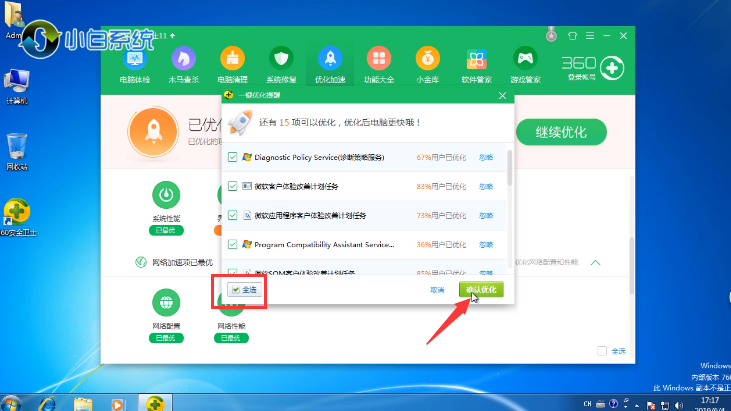731x411 pixels.
Task: Click the 360 login account icon
Action: pyautogui.click(x=612, y=68)
